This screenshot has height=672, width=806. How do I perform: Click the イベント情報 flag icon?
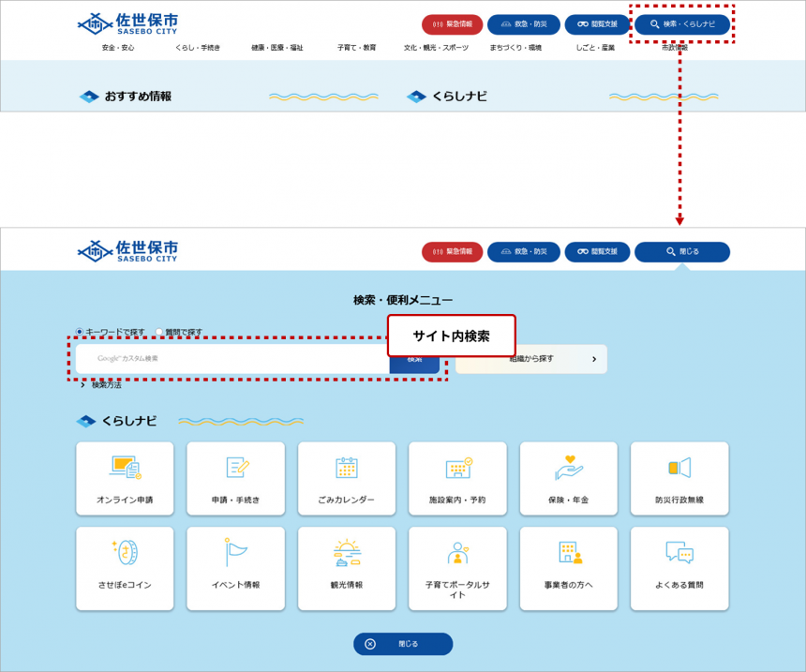235,553
